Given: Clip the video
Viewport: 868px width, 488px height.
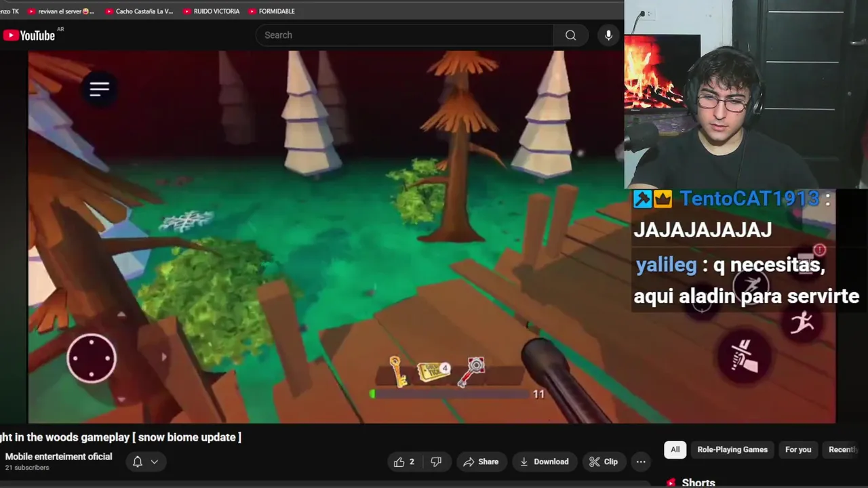Looking at the screenshot, I should tap(603, 462).
